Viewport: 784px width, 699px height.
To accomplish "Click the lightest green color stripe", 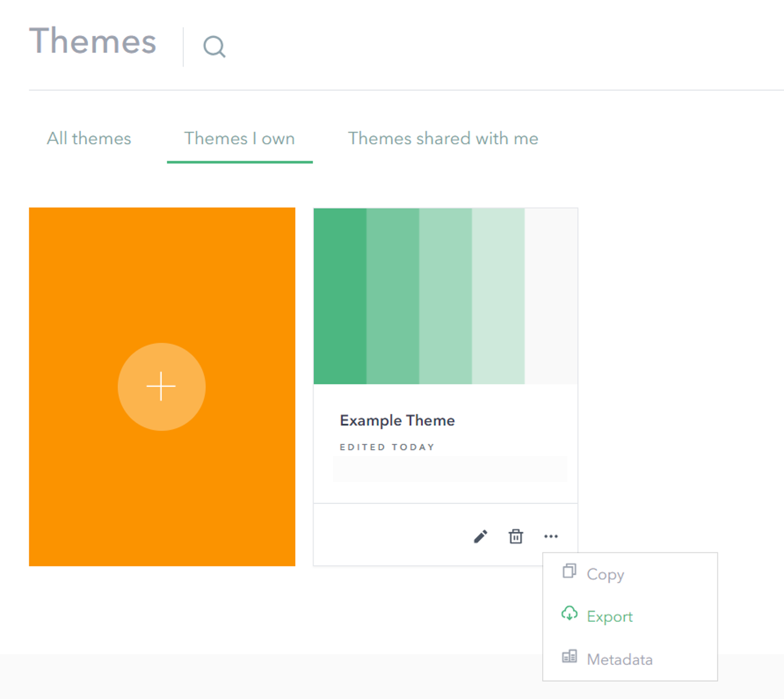I will point(498,296).
